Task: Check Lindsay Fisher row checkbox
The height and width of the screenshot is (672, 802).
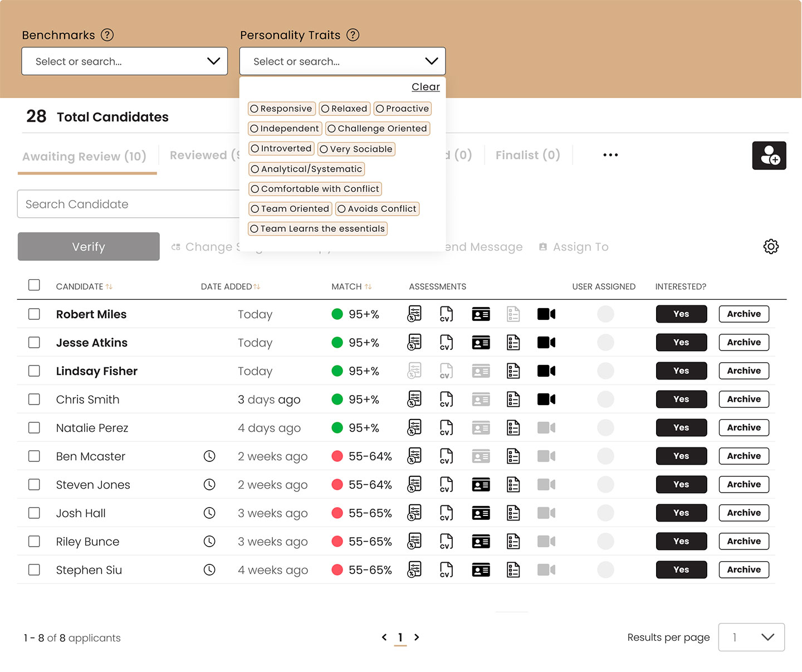Action: (x=34, y=371)
